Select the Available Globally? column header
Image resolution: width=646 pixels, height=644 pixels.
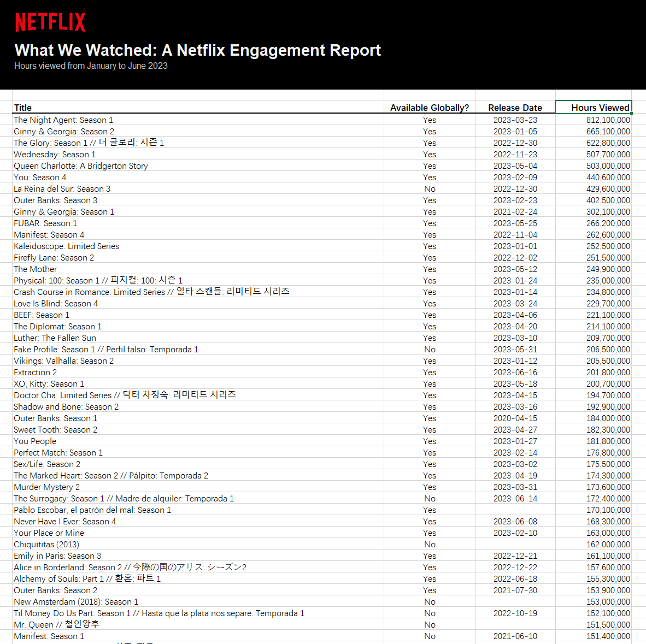(x=430, y=108)
